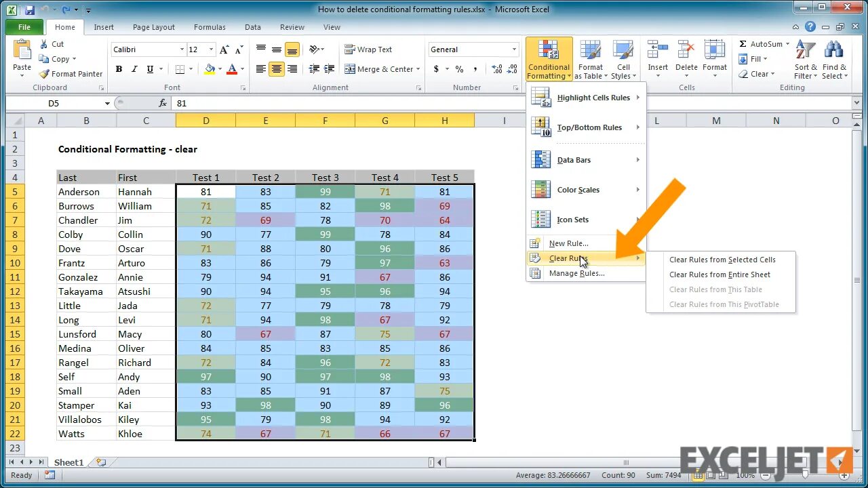Click the AutoSum button

760,44
